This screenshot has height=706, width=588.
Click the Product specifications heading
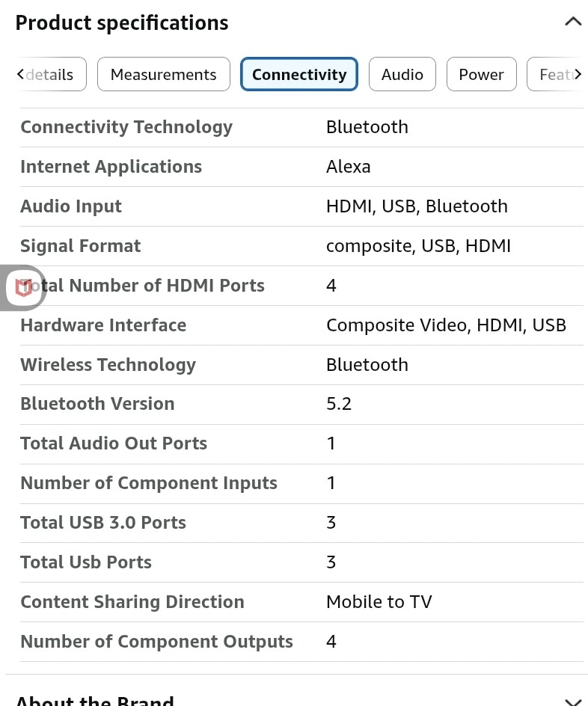122,23
